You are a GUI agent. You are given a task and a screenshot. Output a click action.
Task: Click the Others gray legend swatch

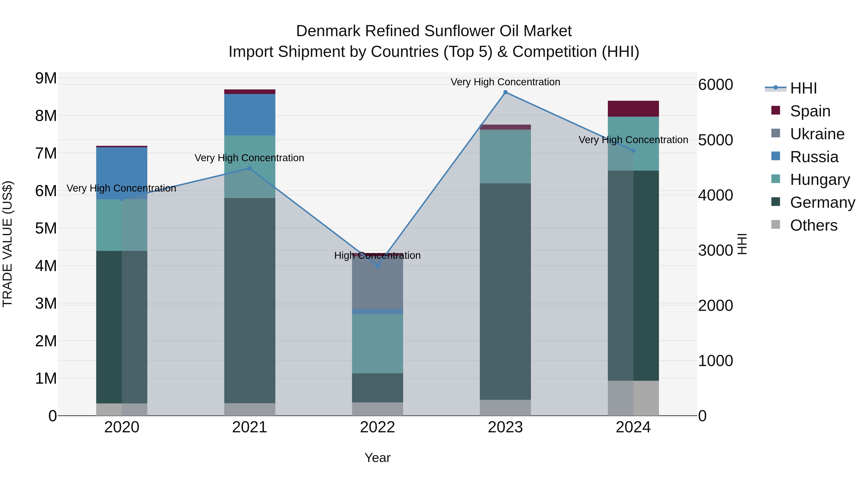coord(776,225)
